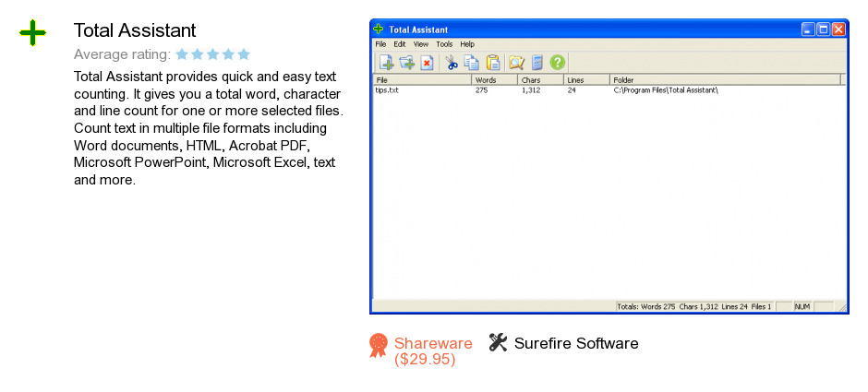Click the Total Assistant screenshot thumbnail title bar
Viewport: 868px width, 392px height.
coord(609,30)
